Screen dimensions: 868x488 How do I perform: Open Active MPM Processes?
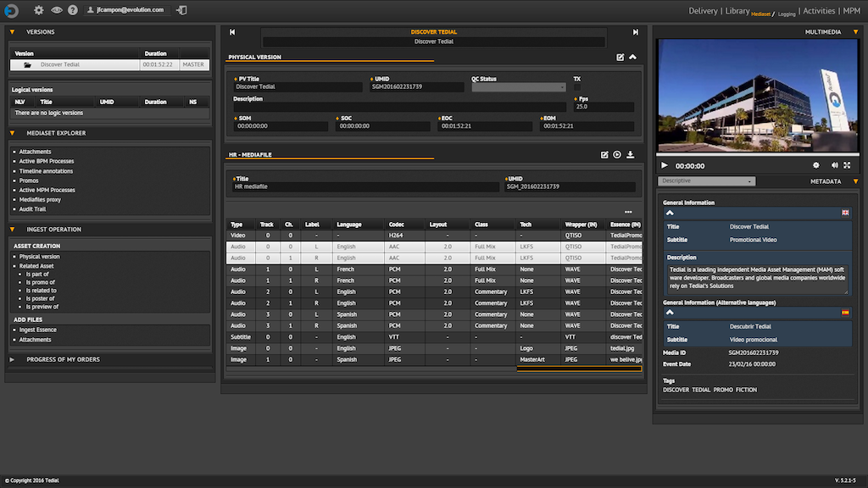(47, 191)
